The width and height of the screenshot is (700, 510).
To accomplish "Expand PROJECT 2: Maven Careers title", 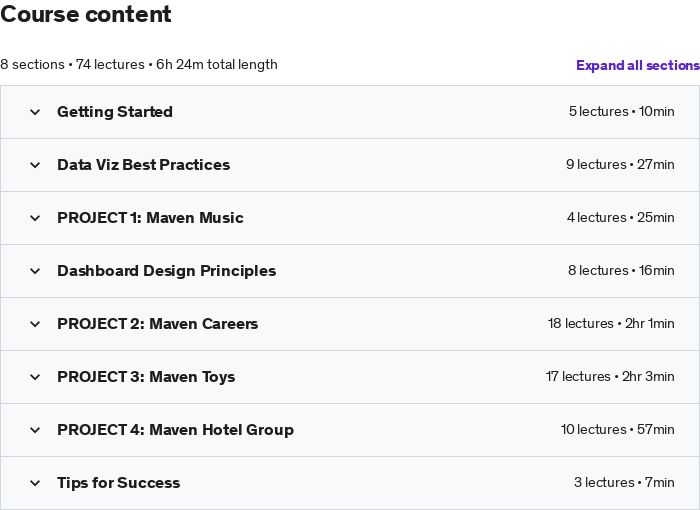I will click(x=157, y=324).
